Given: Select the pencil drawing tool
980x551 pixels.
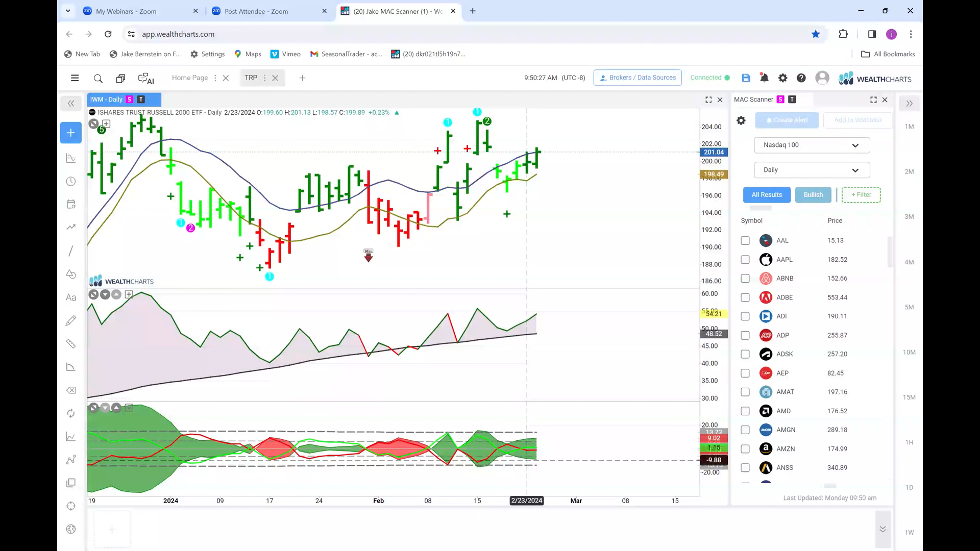Looking at the screenshot, I should pyautogui.click(x=71, y=320).
